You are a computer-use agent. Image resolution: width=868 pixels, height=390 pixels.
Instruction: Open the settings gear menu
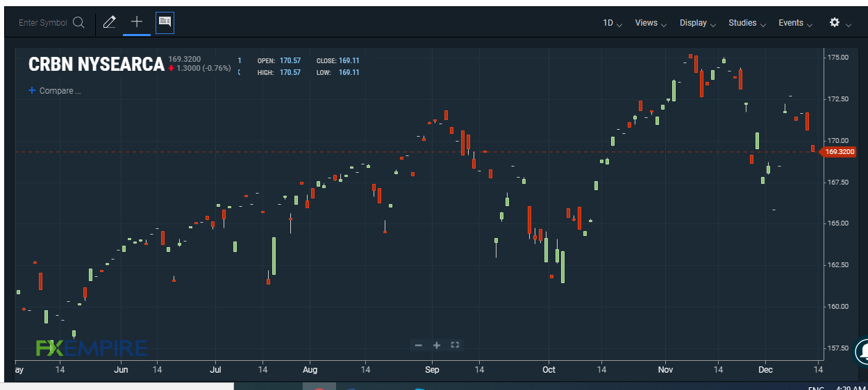[x=835, y=23]
